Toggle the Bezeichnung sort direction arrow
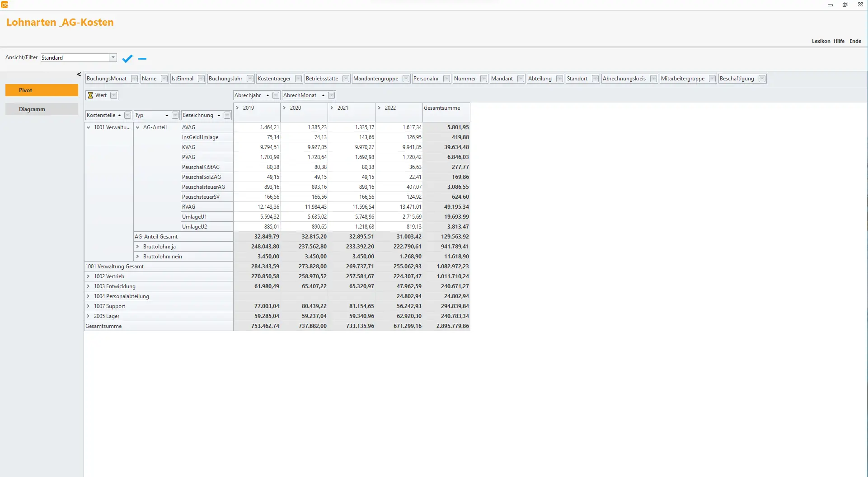Screen dimensions: 868x477 [x=219, y=115]
